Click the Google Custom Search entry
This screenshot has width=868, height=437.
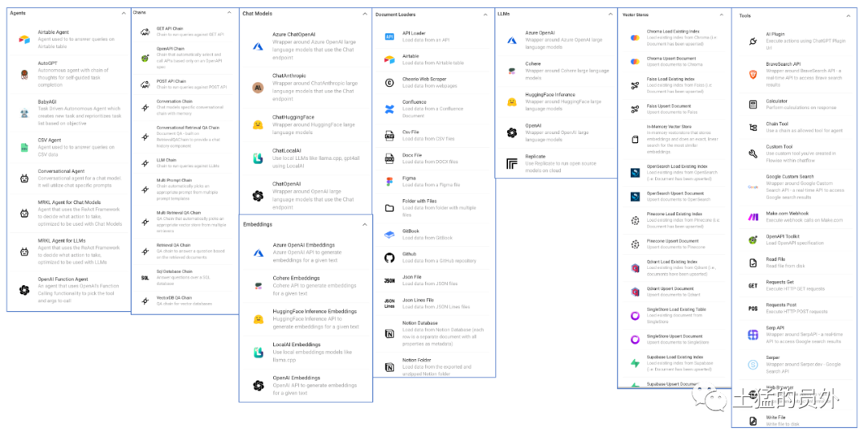[x=796, y=187]
